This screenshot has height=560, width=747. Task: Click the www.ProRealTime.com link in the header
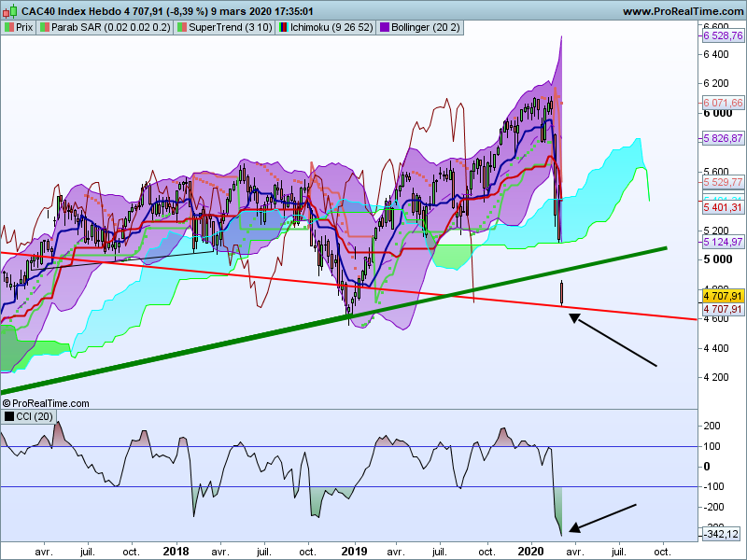click(x=684, y=11)
